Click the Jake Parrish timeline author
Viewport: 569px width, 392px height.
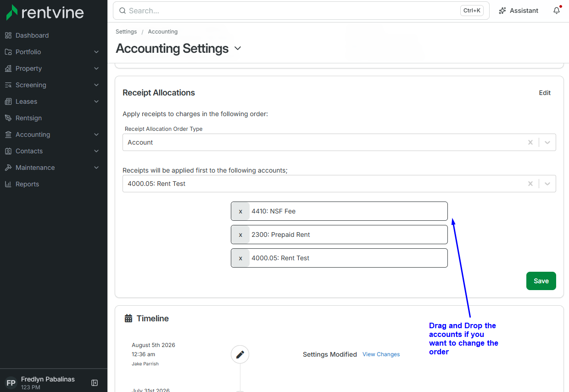pyautogui.click(x=145, y=364)
